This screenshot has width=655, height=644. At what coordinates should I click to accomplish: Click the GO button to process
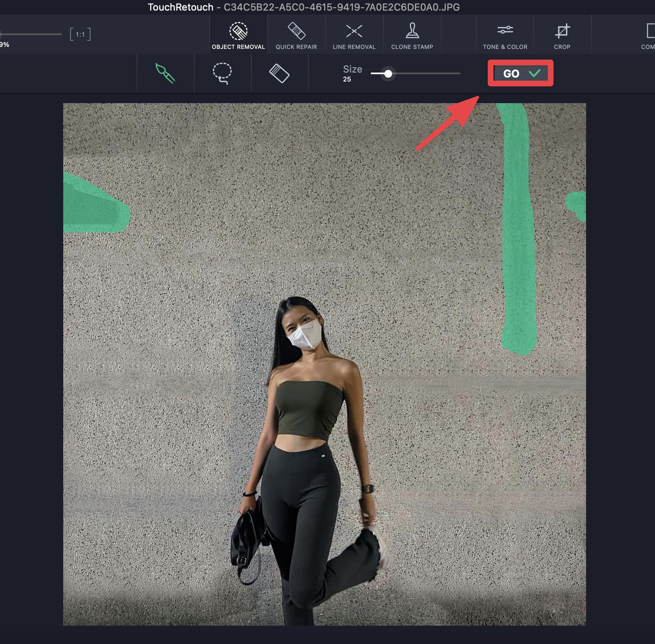[x=520, y=73]
